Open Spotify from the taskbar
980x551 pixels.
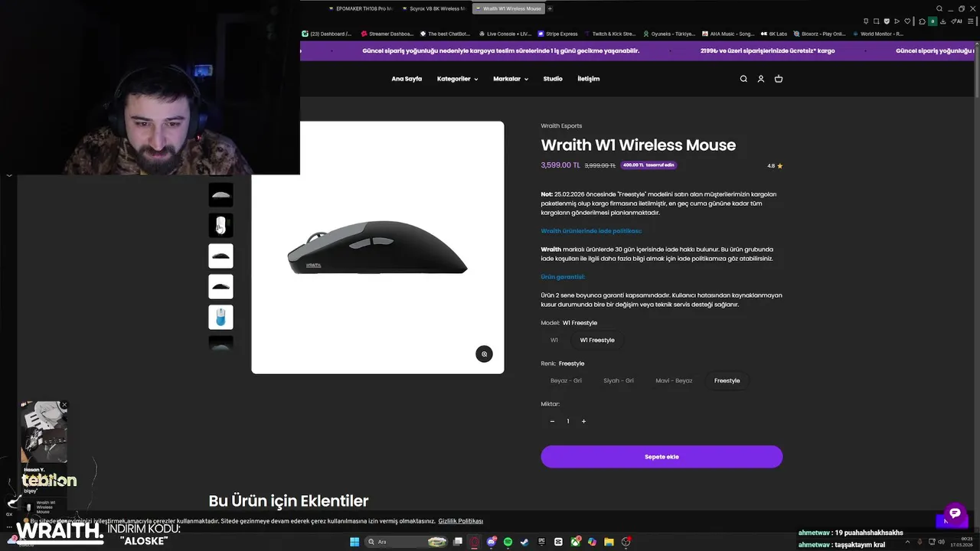click(508, 542)
